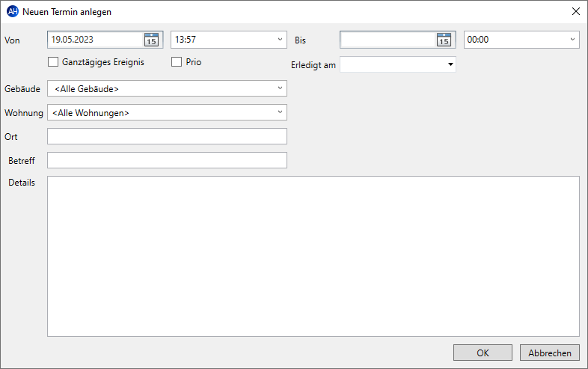Expand the 13:57 start time dropdown
The height and width of the screenshot is (369, 588).
tap(280, 40)
